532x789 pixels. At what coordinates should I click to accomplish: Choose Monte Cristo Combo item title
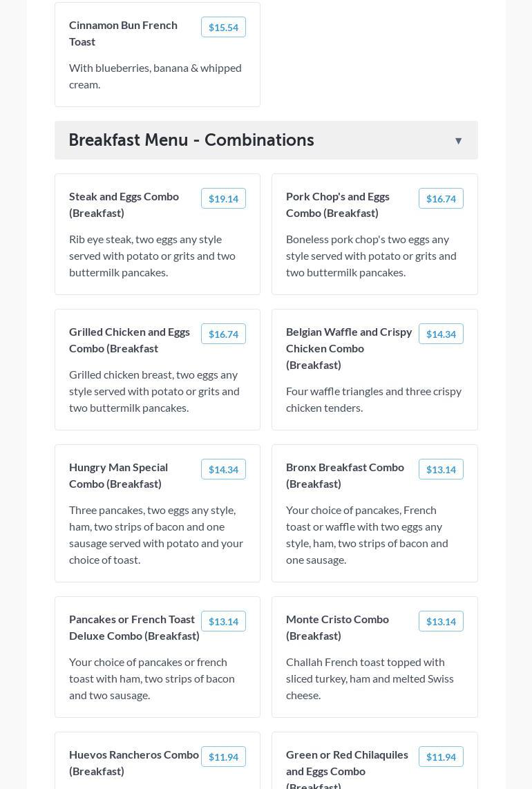click(337, 627)
